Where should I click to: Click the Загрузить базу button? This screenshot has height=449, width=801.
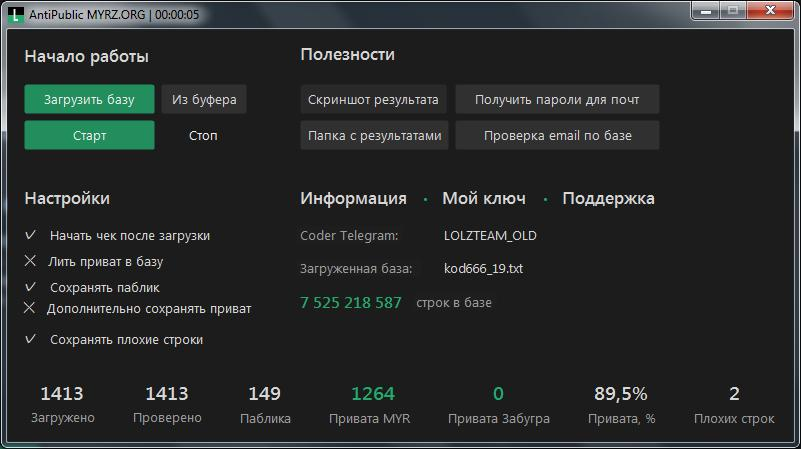(x=89, y=99)
